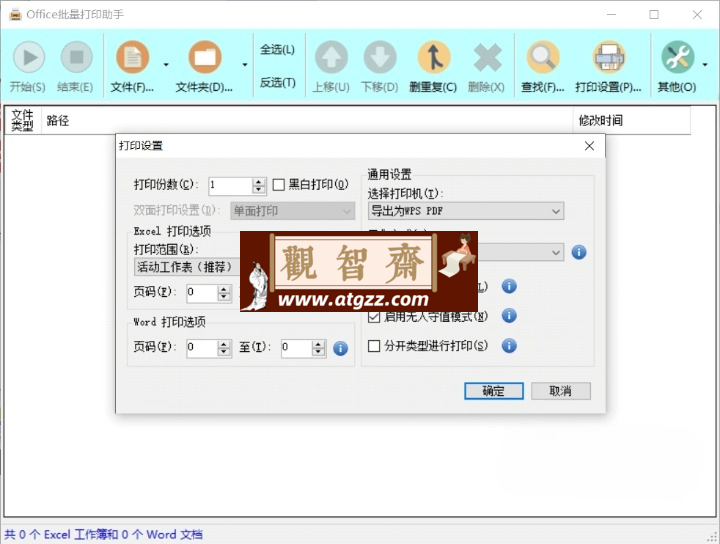The height and width of the screenshot is (544, 720).
Task: Increase 打印份数 copies with up arrow
Action: pyautogui.click(x=259, y=182)
